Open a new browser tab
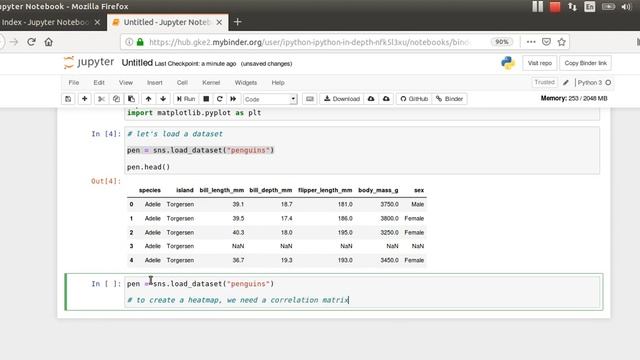Viewport: 640px width, 360px height. (x=238, y=22)
